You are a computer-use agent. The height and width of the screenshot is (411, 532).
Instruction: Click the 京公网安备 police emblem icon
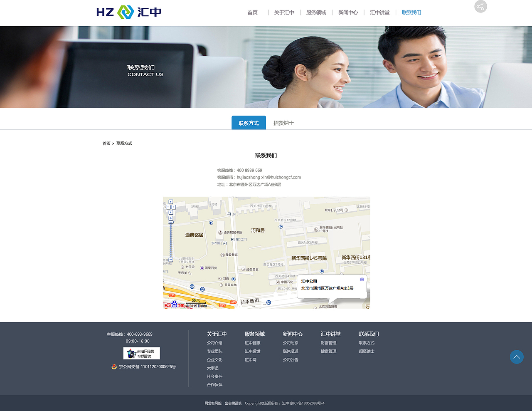(114, 366)
